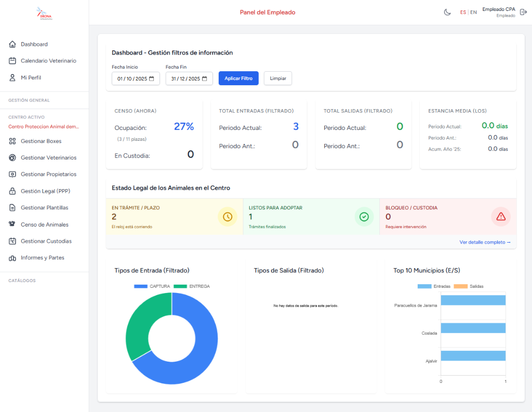Click the Gestionar Propietarios icon
The height and width of the screenshot is (412, 532).
coord(12,174)
